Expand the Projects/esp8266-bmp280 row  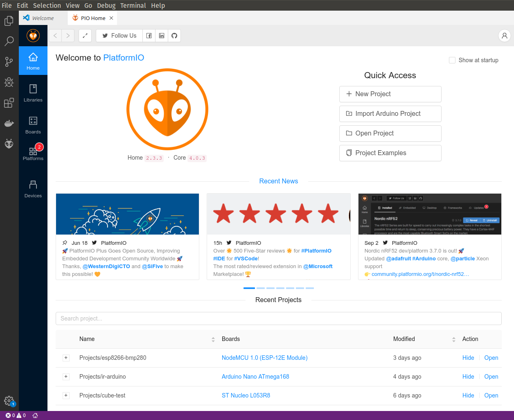[66, 358]
